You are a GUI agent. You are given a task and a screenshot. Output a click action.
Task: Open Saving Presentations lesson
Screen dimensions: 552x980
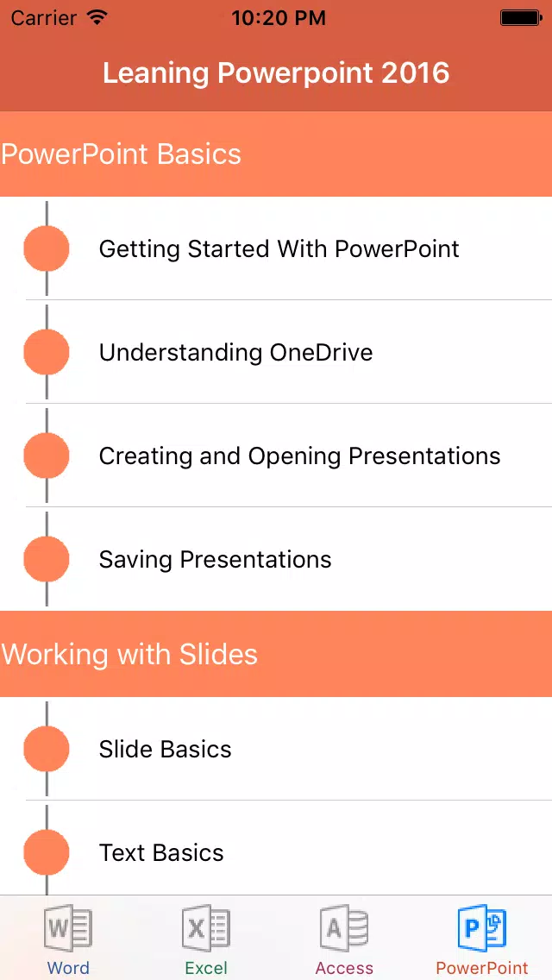click(276, 559)
